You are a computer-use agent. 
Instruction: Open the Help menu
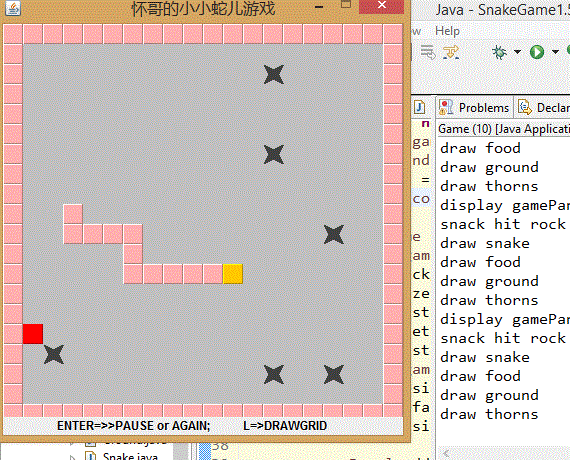tap(447, 31)
